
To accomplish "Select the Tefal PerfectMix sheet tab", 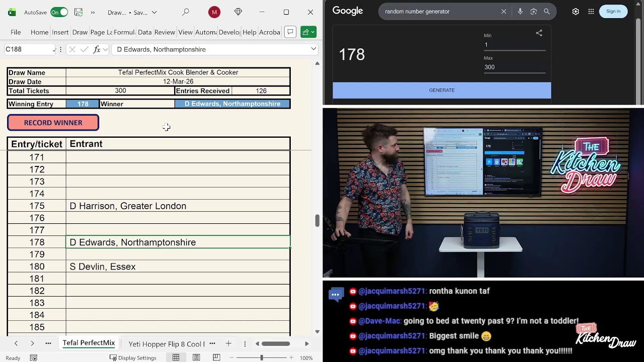I will tap(89, 343).
